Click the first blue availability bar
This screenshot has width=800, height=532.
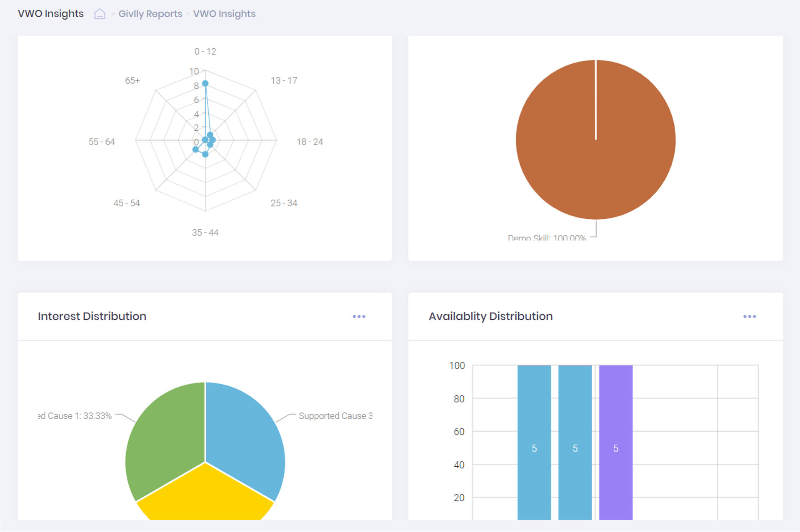pyautogui.click(x=534, y=416)
